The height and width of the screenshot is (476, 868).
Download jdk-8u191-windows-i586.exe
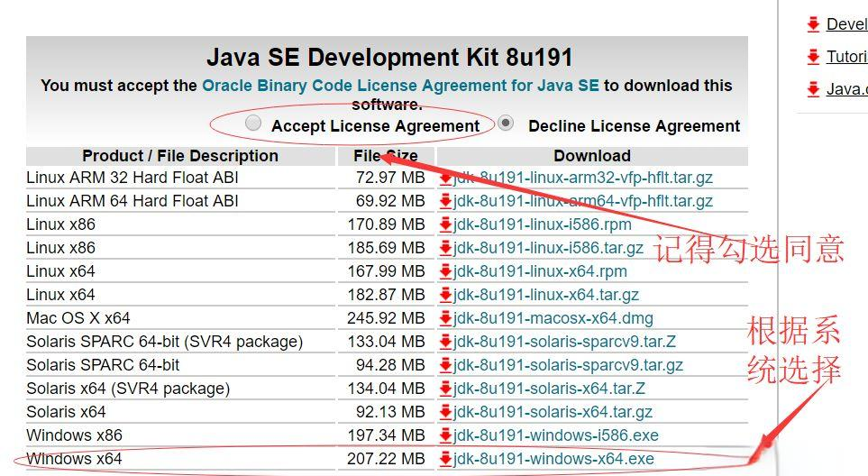pos(556,435)
